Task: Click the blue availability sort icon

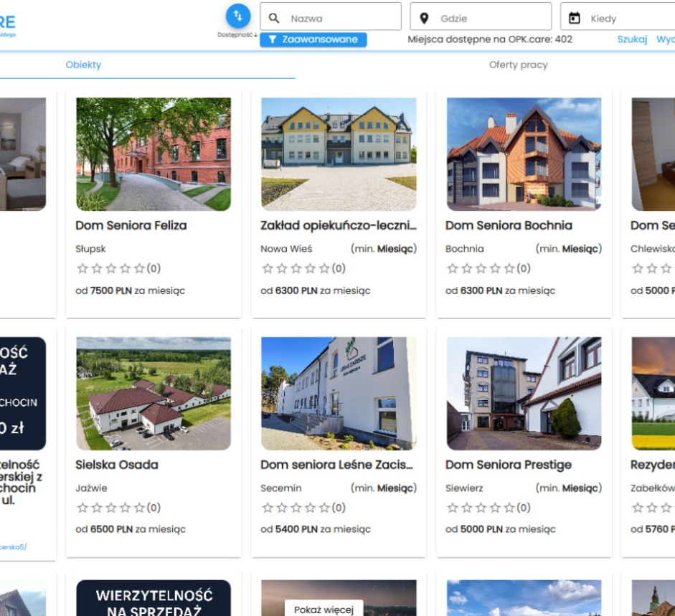Action: click(238, 16)
